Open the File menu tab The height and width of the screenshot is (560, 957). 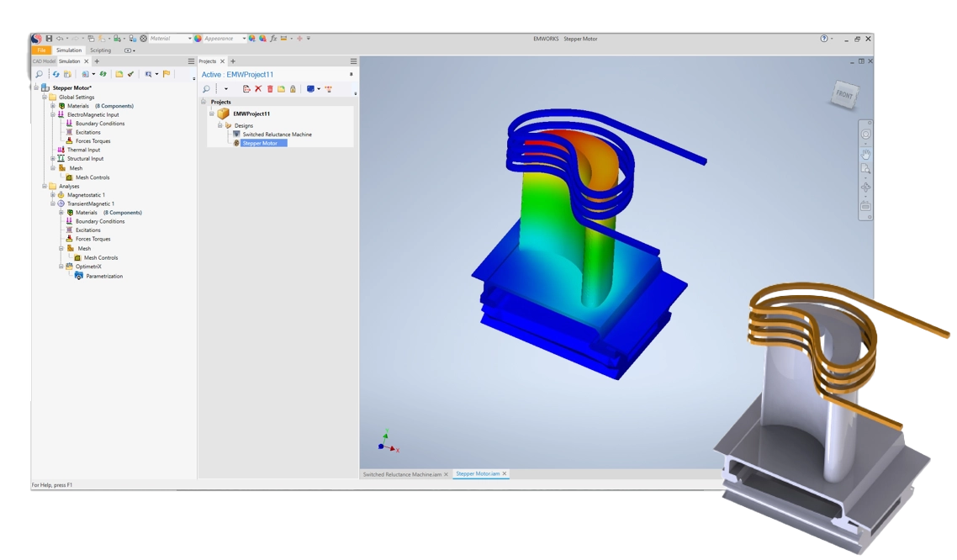pyautogui.click(x=40, y=50)
